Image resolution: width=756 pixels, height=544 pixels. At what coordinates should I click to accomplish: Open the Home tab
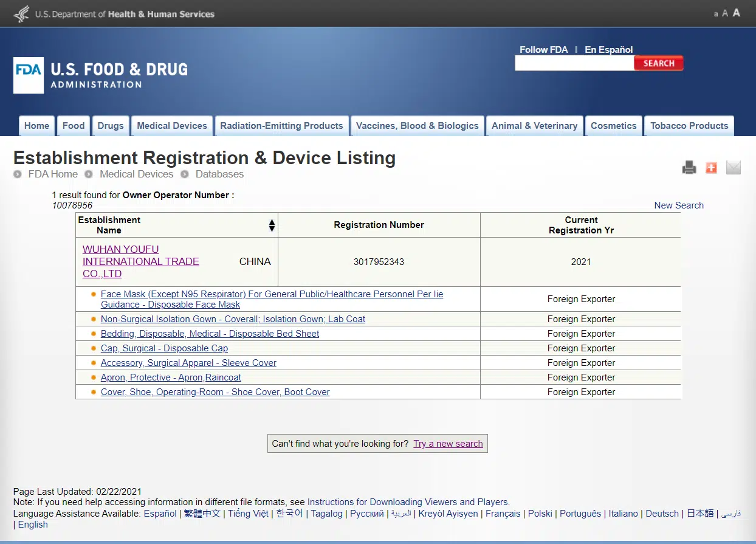[37, 126]
